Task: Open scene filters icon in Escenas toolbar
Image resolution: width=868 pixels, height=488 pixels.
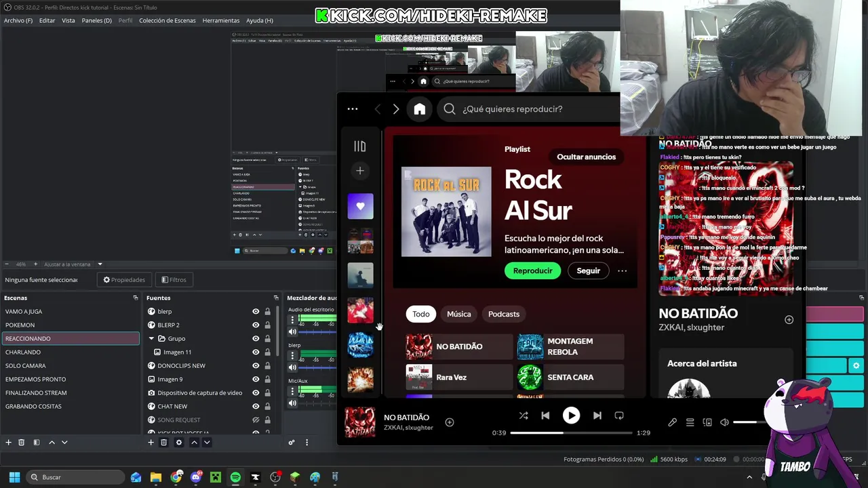Action: [37, 443]
